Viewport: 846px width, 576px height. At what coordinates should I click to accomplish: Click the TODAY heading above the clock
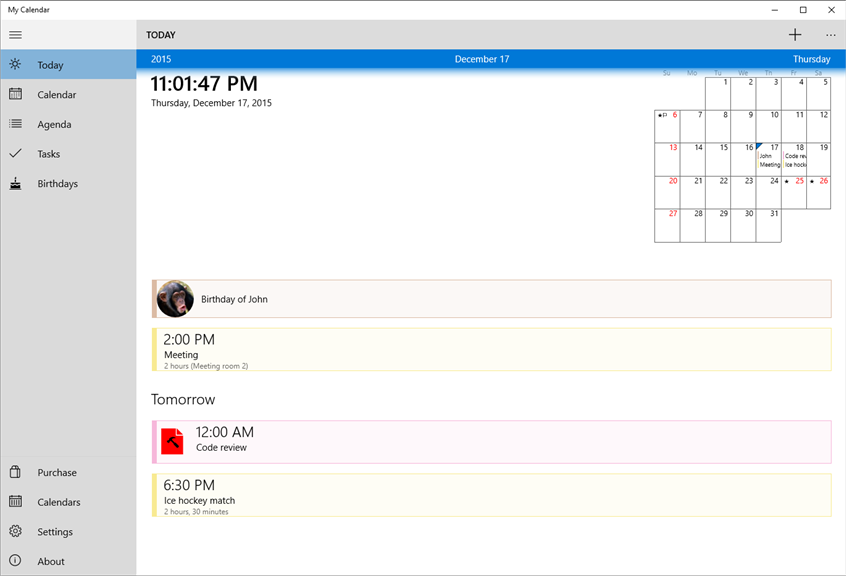point(161,34)
